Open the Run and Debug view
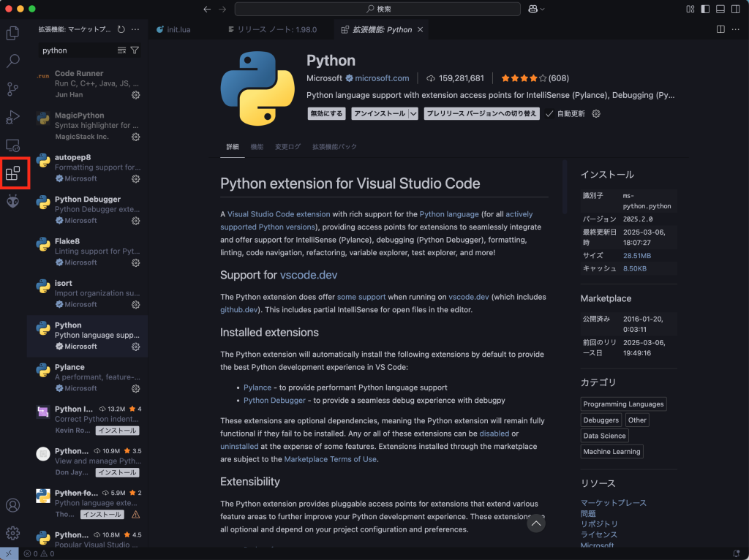749x560 pixels. [12, 117]
